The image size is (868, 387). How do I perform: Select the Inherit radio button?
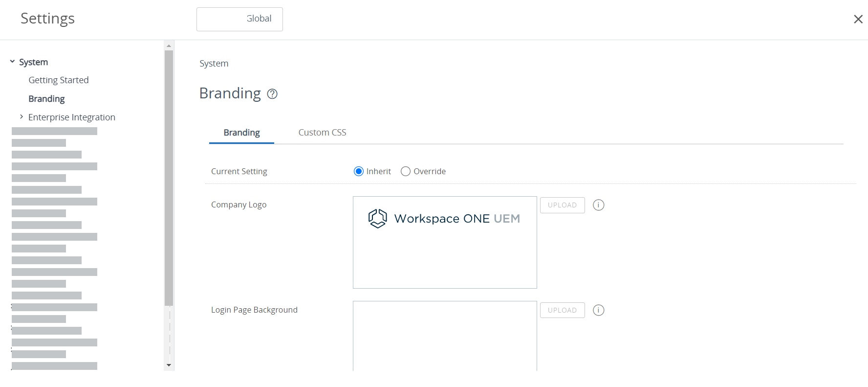coord(359,171)
